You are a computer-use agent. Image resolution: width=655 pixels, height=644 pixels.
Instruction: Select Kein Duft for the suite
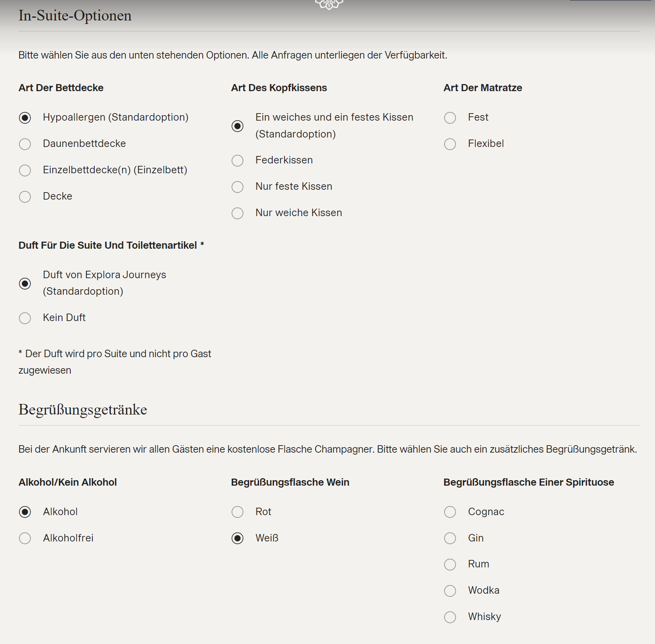tap(25, 318)
